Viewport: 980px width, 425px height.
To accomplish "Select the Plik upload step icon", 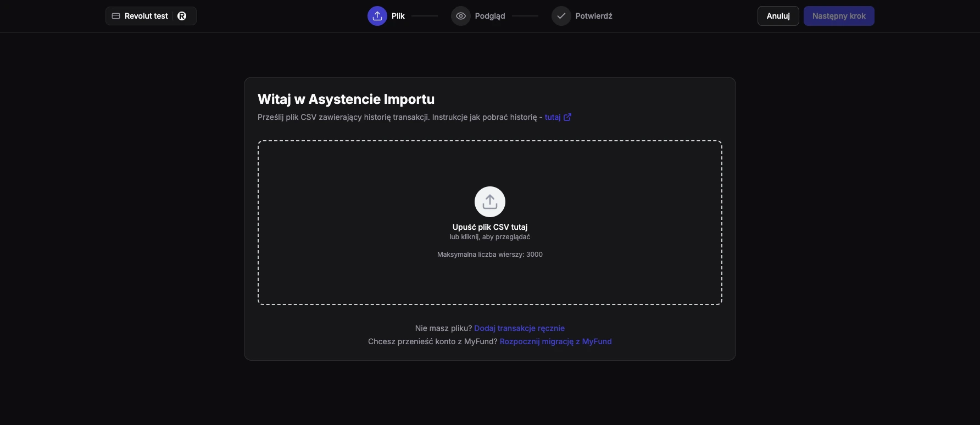I will coord(377,16).
